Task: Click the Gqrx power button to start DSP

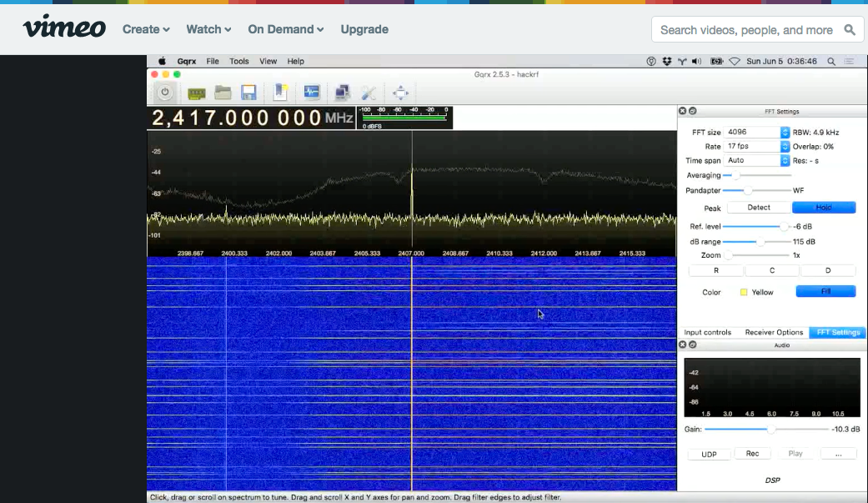Action: pos(164,92)
